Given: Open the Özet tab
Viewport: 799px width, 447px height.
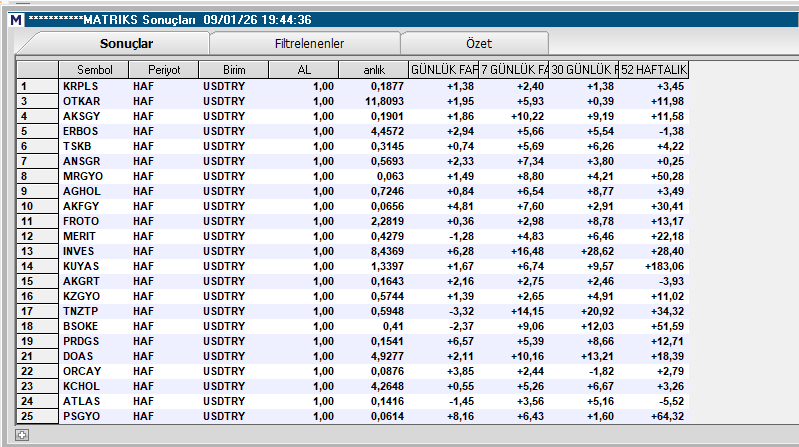Looking at the screenshot, I should coord(479,43).
